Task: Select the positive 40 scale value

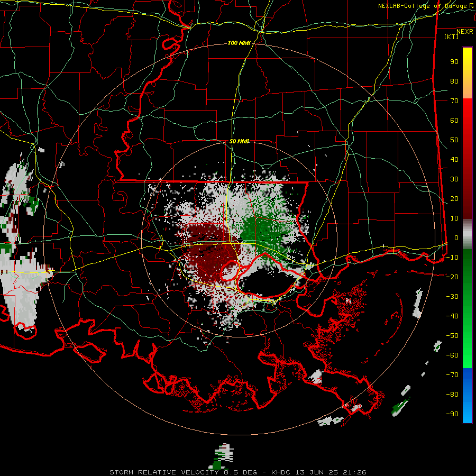Action: [454, 160]
